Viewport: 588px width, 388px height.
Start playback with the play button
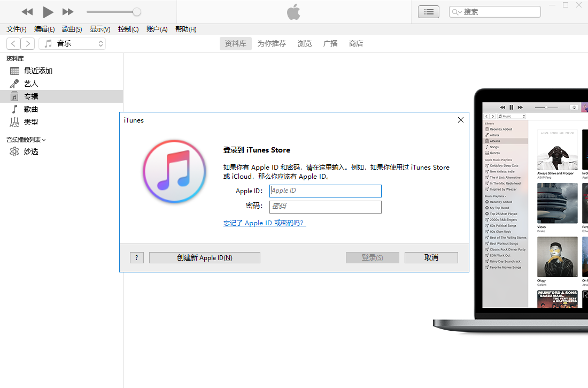click(x=48, y=12)
